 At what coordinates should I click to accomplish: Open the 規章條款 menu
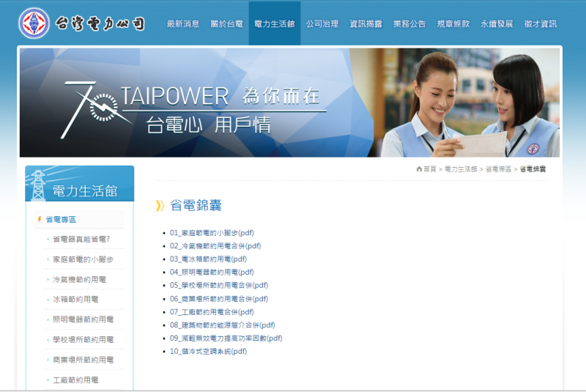tap(453, 24)
